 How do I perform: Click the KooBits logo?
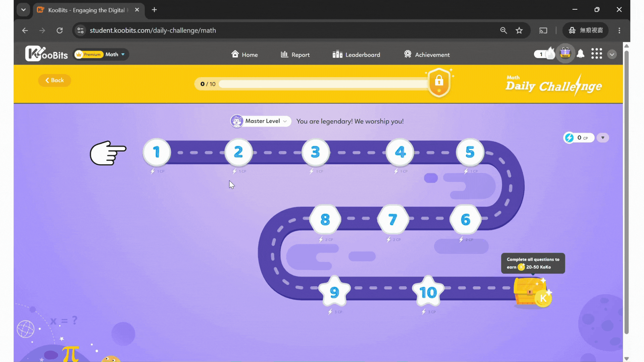[47, 54]
